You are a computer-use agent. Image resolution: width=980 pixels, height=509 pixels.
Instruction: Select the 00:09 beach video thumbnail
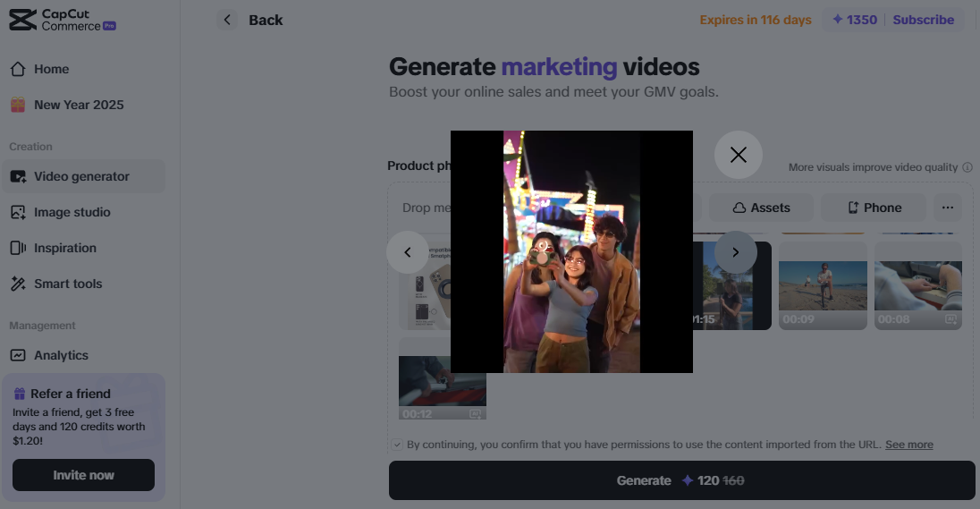823,285
